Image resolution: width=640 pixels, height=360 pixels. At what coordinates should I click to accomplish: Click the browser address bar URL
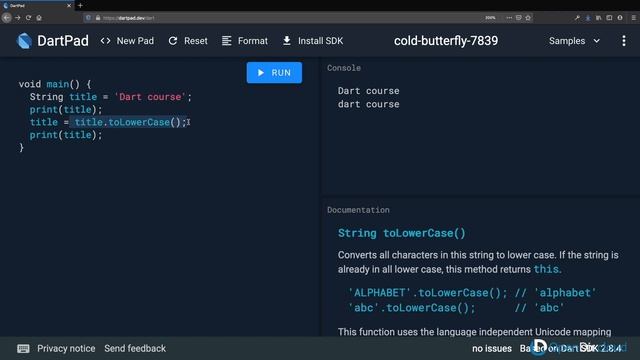[x=129, y=18]
